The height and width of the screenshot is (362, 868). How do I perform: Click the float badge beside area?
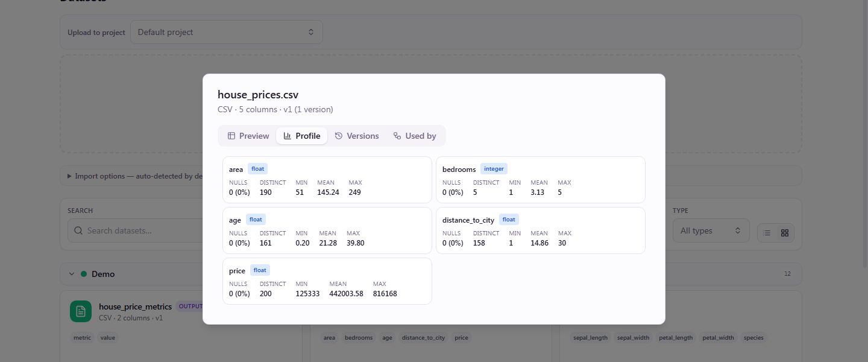pyautogui.click(x=257, y=169)
